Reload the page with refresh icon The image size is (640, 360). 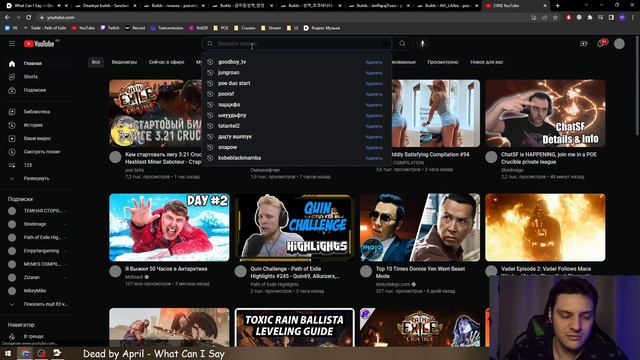click(28, 18)
